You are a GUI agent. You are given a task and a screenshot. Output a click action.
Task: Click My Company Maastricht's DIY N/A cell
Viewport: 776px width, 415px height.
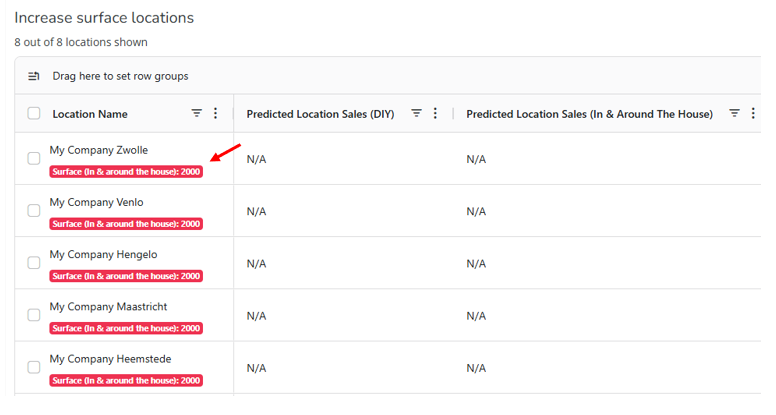tap(256, 316)
